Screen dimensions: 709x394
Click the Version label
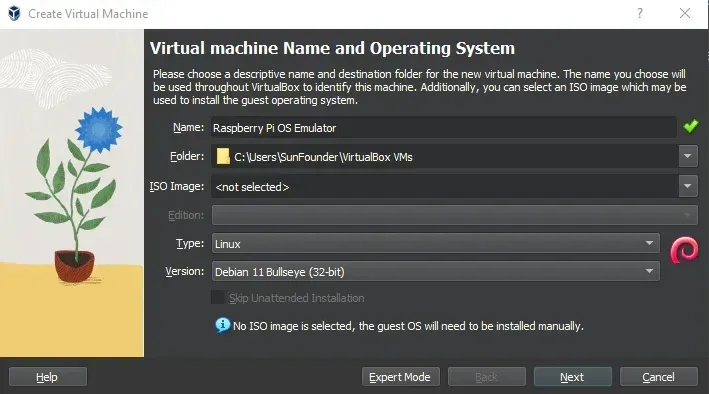pyautogui.click(x=184, y=271)
